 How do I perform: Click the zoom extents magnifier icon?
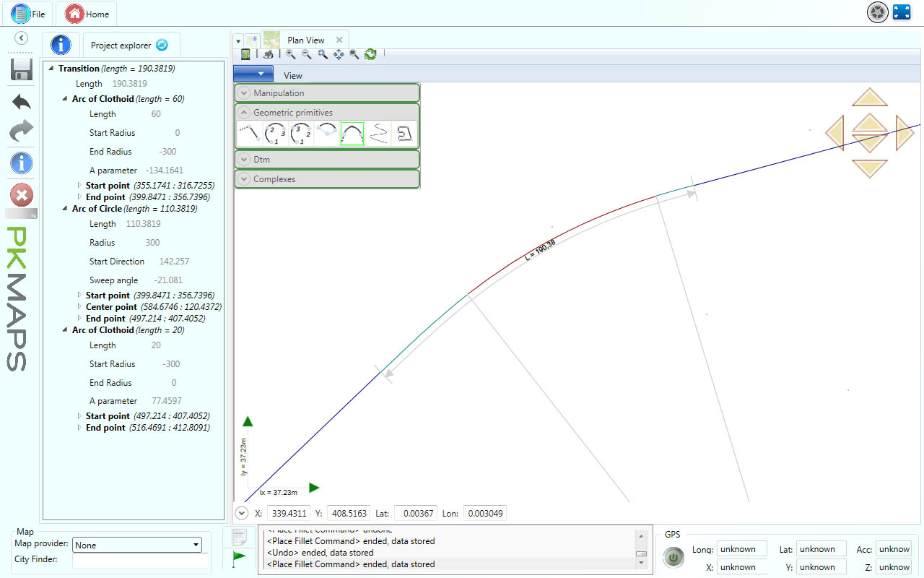click(x=354, y=54)
